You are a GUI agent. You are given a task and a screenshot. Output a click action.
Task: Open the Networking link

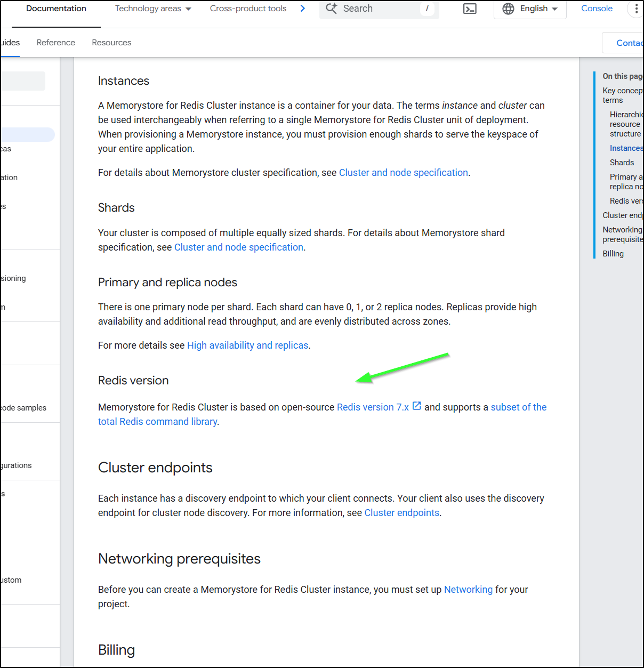[x=468, y=590]
